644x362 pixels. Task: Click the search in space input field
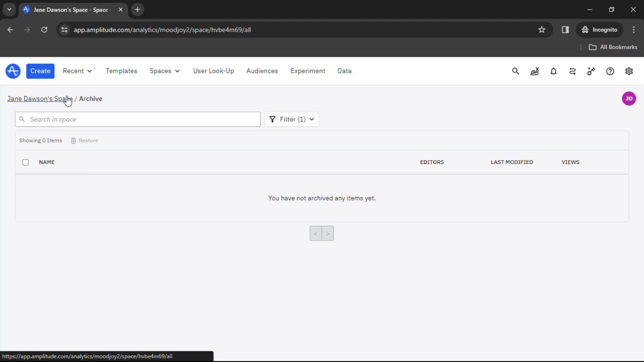coord(138,119)
